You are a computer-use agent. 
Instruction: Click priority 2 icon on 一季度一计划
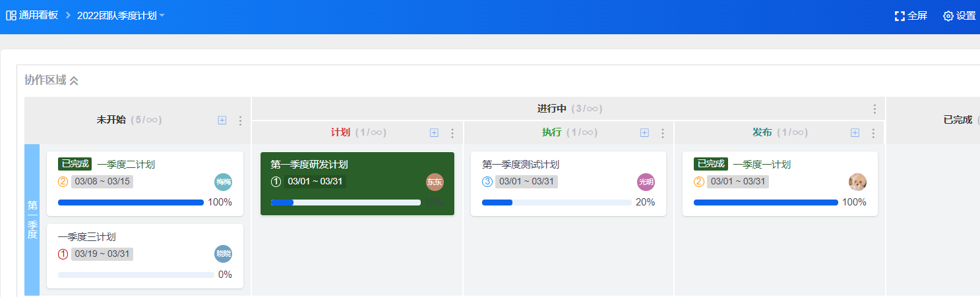click(x=699, y=182)
